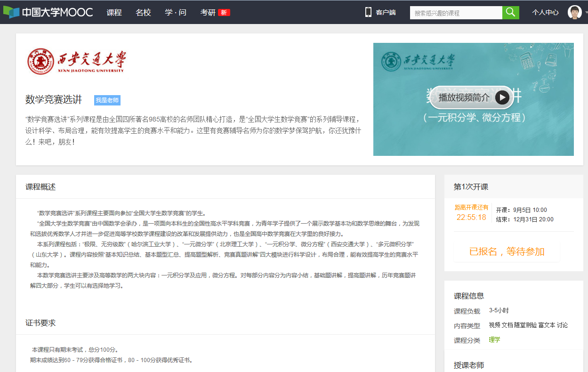
Task: Focus the course search input field
Action: [x=456, y=13]
